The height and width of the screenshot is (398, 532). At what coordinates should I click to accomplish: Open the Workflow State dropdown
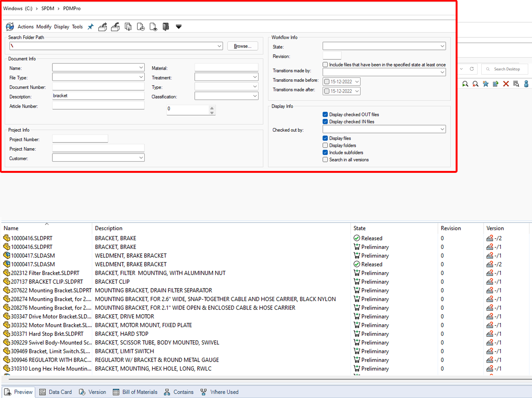pyautogui.click(x=442, y=46)
